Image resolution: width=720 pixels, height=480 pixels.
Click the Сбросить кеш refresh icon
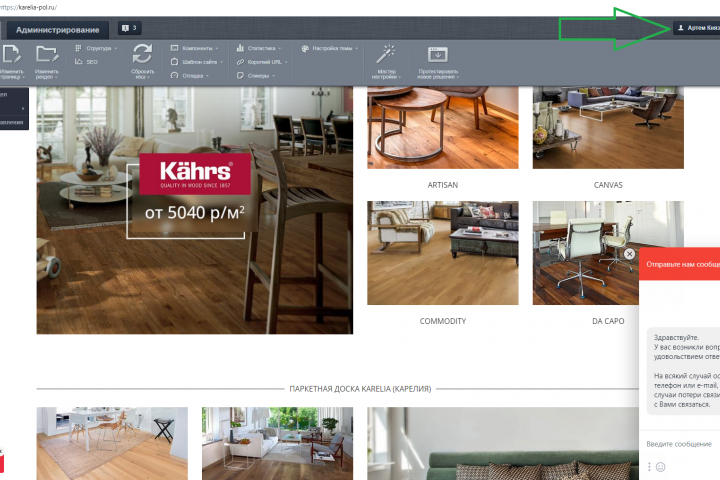(x=142, y=54)
